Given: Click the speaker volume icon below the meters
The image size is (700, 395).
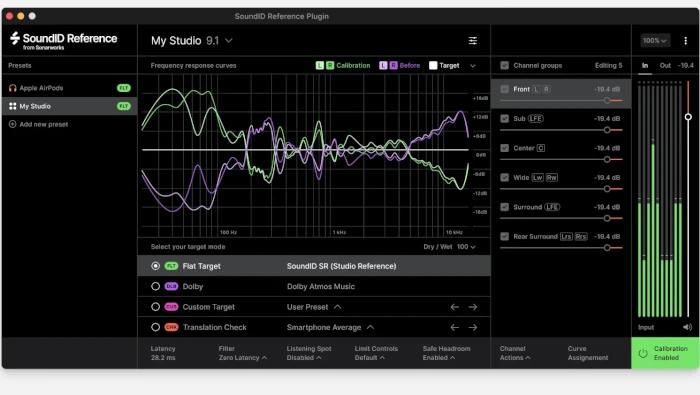Looking at the screenshot, I should (x=688, y=327).
